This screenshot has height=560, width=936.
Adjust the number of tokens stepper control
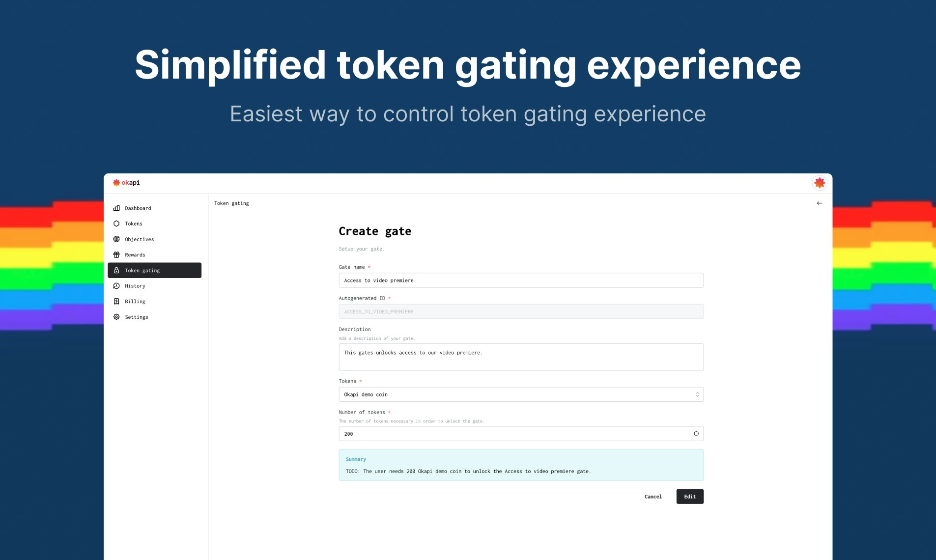pos(696,434)
